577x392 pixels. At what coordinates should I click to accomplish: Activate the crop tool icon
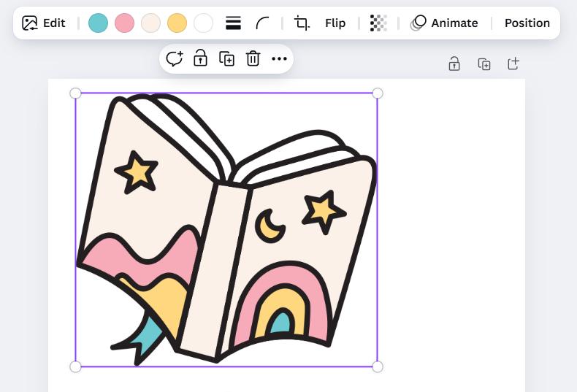coord(302,23)
